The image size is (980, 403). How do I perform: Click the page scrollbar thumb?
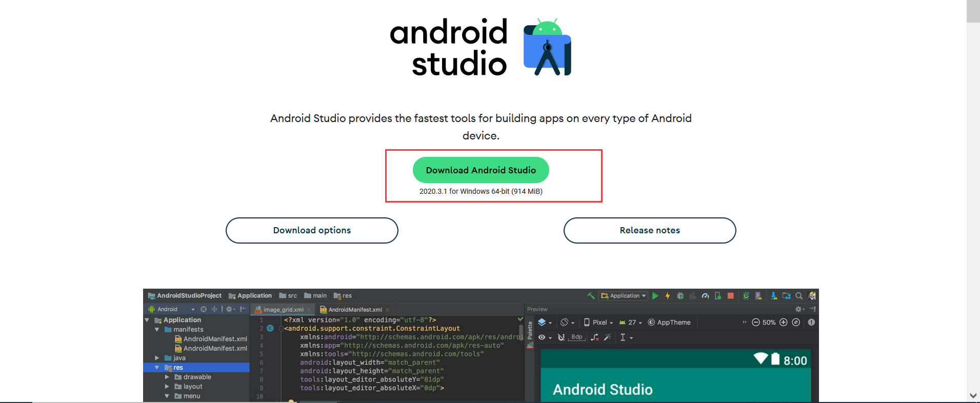(973, 11)
